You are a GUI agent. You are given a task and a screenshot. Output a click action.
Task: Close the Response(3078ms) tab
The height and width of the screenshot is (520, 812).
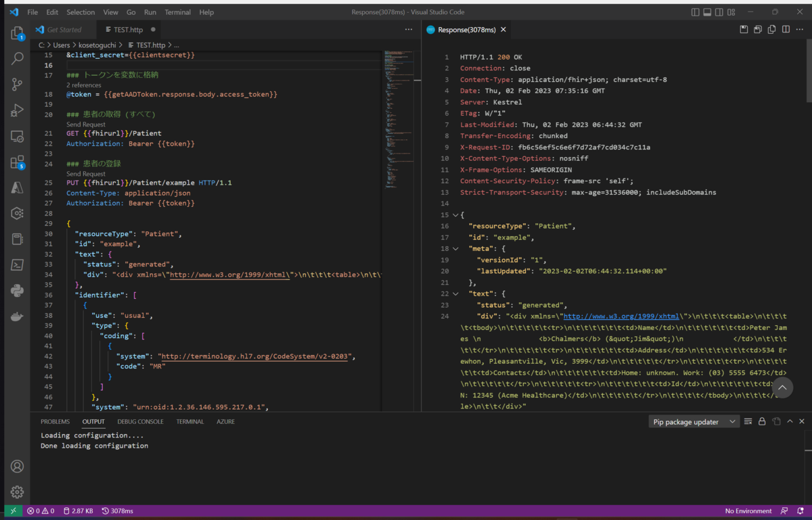click(503, 30)
